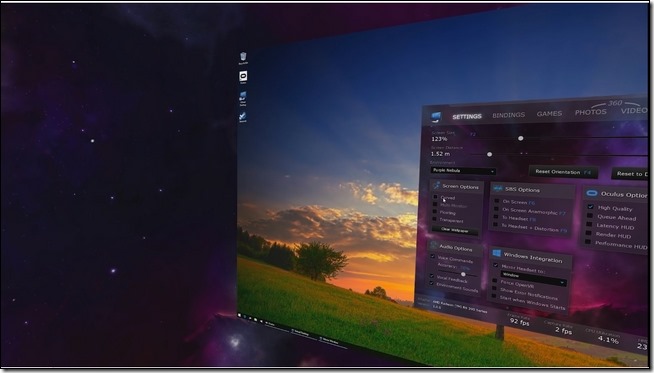This screenshot has height=373, width=654.
Task: Open the Recycle Bin desktop icon
Action: pos(243,57)
